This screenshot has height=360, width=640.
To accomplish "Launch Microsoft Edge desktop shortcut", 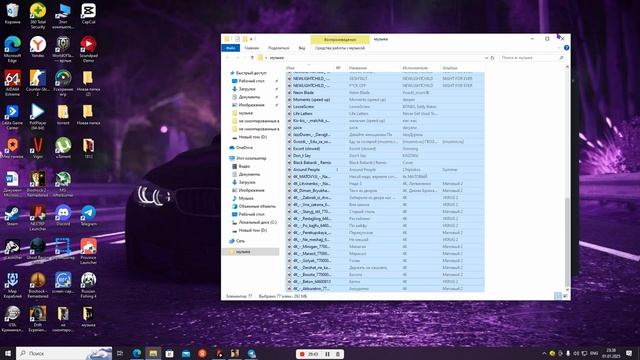I will [x=12, y=49].
